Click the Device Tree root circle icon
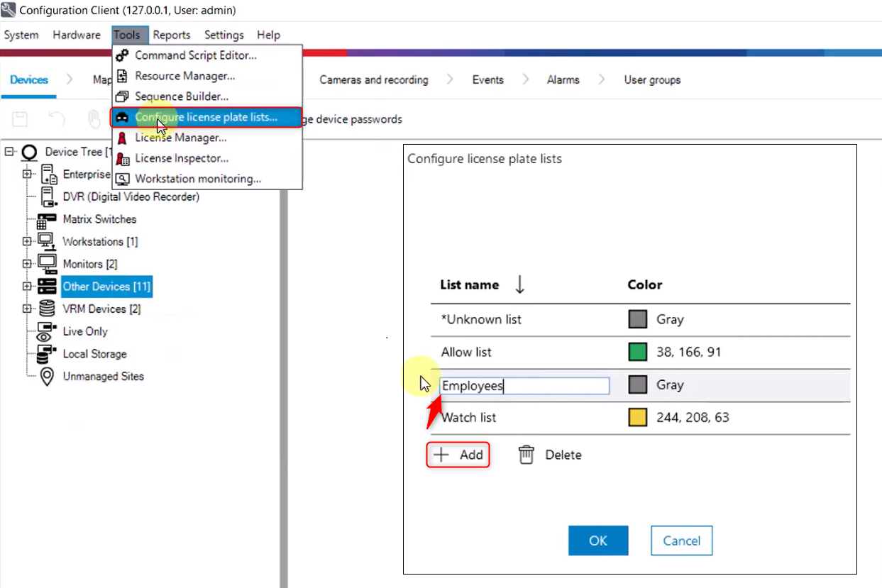Screen dimensions: 882x588 click(29, 152)
